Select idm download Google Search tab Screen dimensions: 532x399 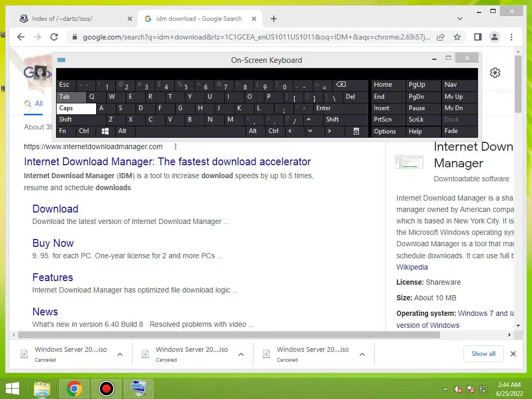pos(198,19)
